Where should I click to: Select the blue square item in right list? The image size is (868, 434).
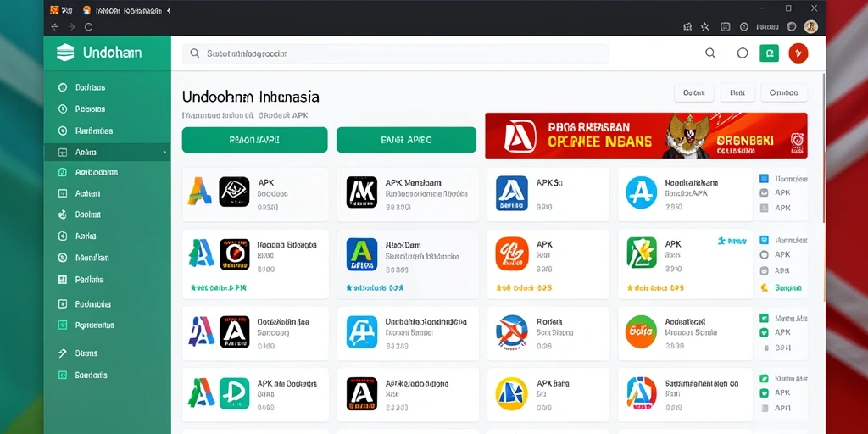765,179
